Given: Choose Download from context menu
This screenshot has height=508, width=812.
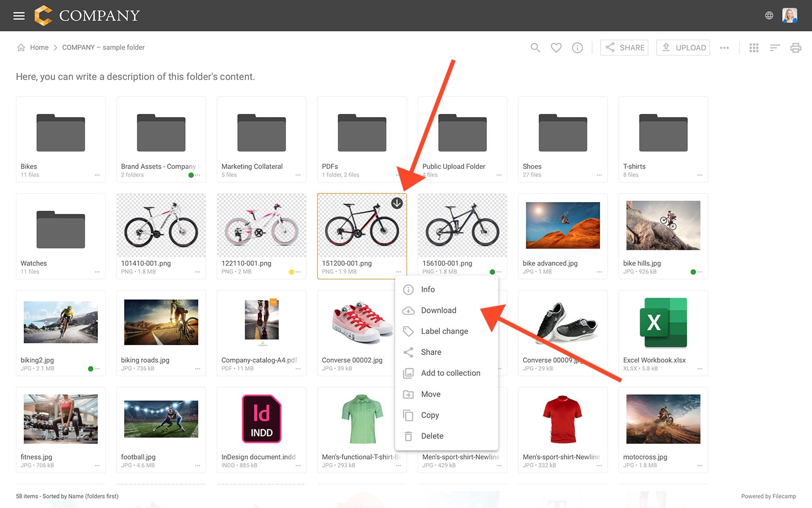Looking at the screenshot, I should (x=447, y=311).
